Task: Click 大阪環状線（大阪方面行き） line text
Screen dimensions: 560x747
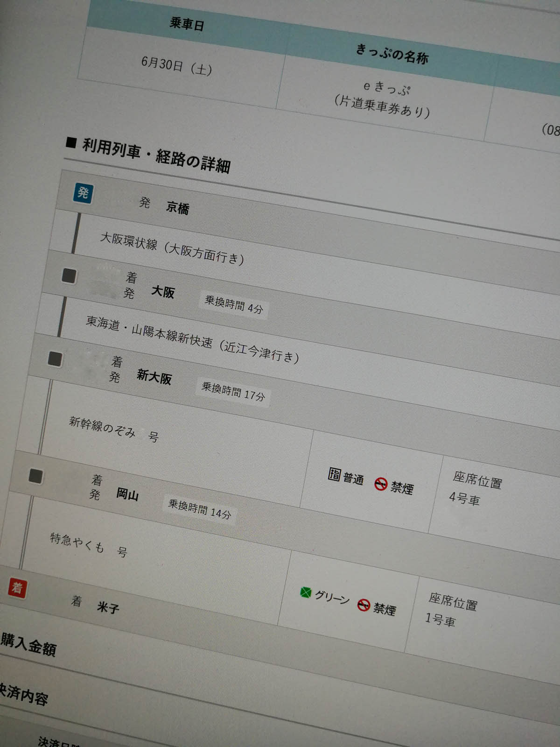Action: click(x=172, y=248)
